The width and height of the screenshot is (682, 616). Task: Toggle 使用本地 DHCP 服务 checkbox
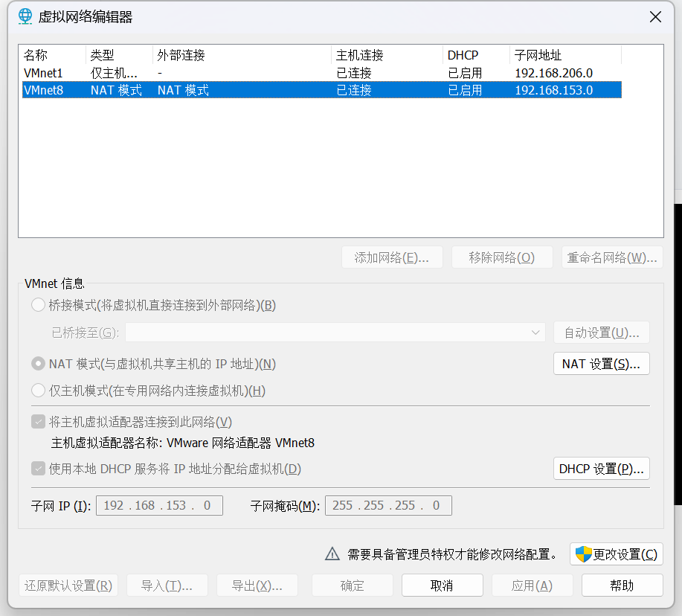tap(38, 469)
